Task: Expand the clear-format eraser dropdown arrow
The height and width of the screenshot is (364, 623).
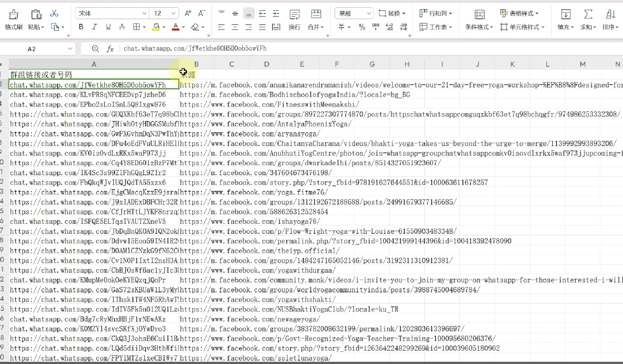Action: (x=203, y=27)
